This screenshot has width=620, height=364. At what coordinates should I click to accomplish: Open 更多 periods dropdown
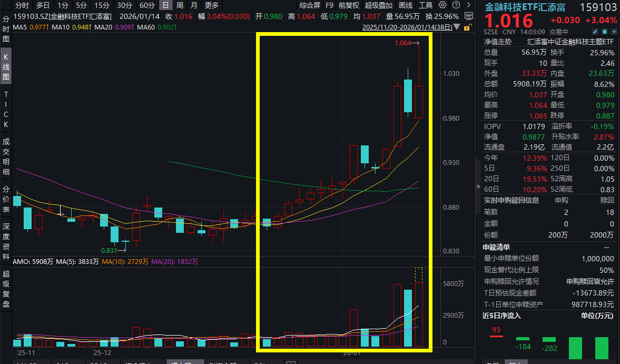pos(212,5)
